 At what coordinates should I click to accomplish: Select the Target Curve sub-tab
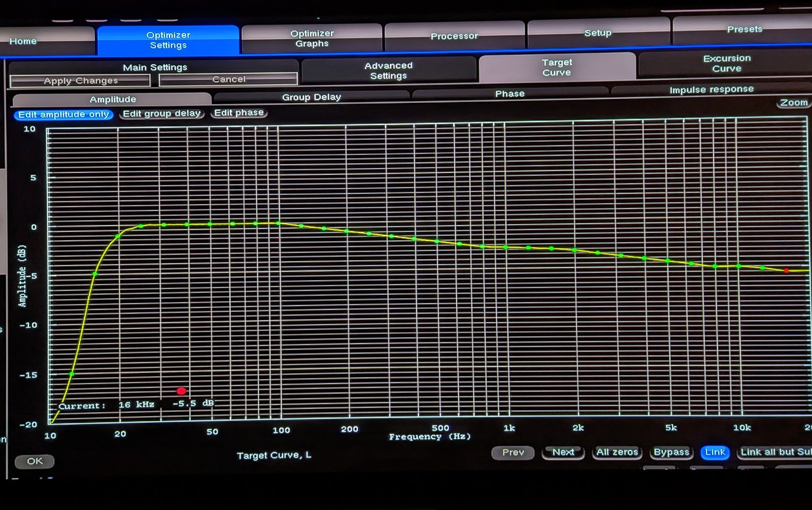557,68
